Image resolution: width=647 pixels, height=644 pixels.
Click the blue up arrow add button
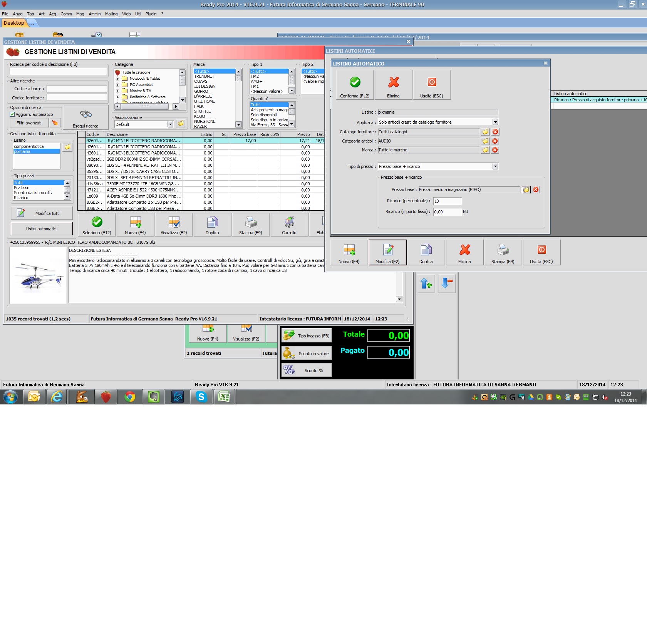[426, 283]
